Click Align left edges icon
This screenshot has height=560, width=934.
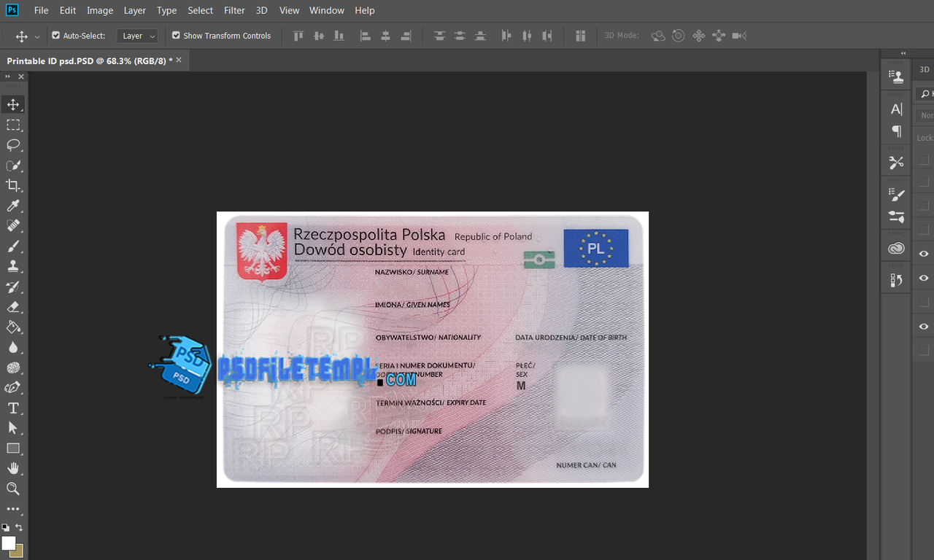coord(365,36)
